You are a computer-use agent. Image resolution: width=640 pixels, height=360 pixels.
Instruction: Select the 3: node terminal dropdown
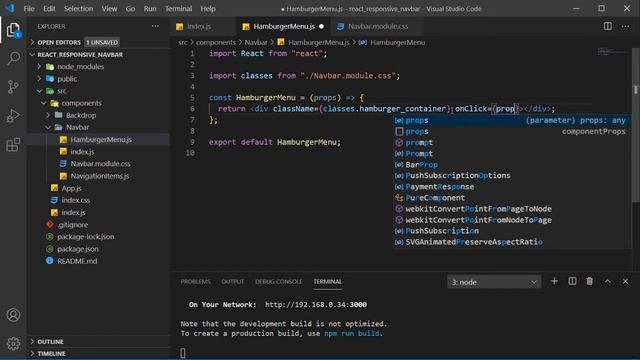pyautogui.click(x=494, y=282)
